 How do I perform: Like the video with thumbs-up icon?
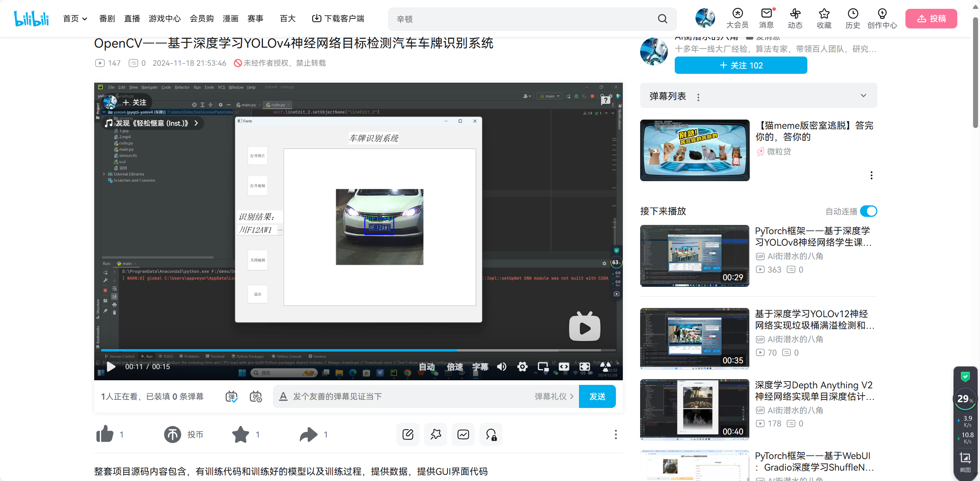tap(105, 434)
